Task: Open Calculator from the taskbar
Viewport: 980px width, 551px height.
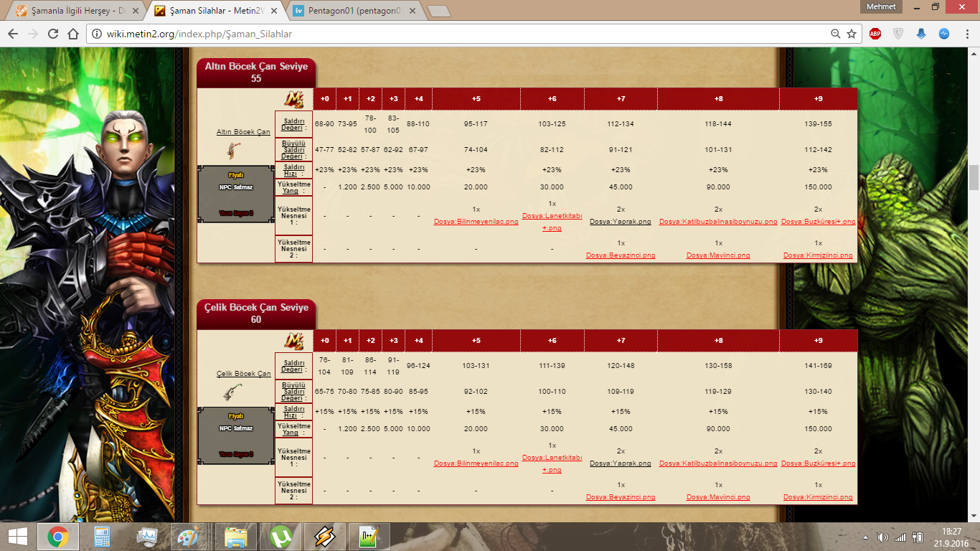Action: point(103,536)
